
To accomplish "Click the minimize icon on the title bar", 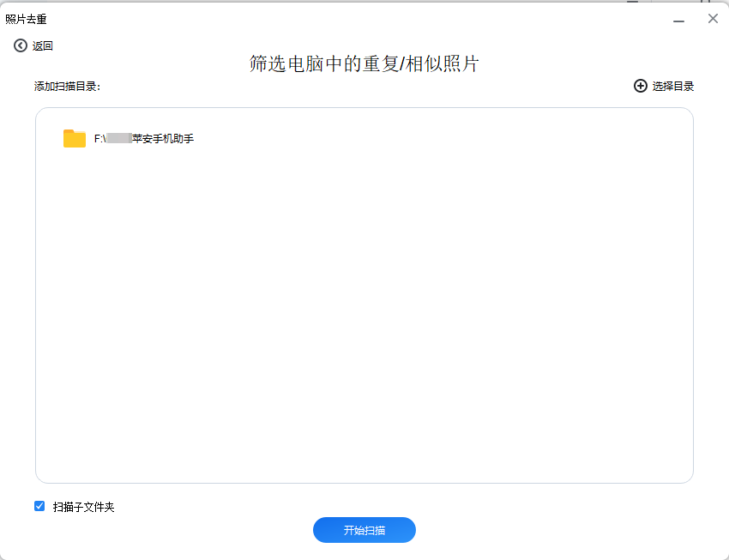I will coord(679,19).
